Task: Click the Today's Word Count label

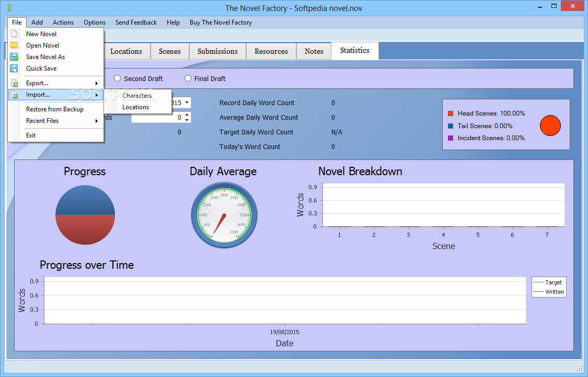Action: [x=250, y=147]
